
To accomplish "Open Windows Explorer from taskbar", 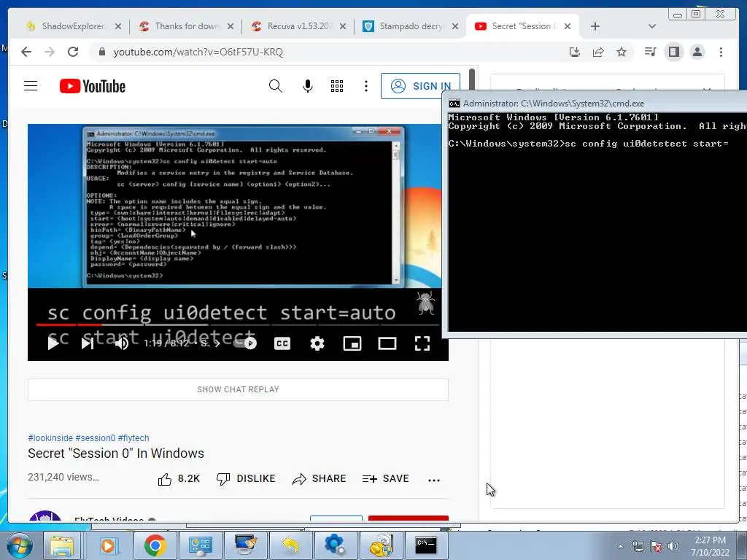I will (x=62, y=545).
